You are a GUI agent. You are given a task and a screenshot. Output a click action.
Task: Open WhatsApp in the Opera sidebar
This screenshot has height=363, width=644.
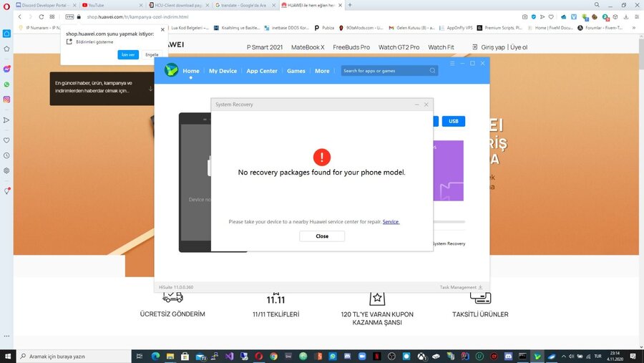coord(6,84)
